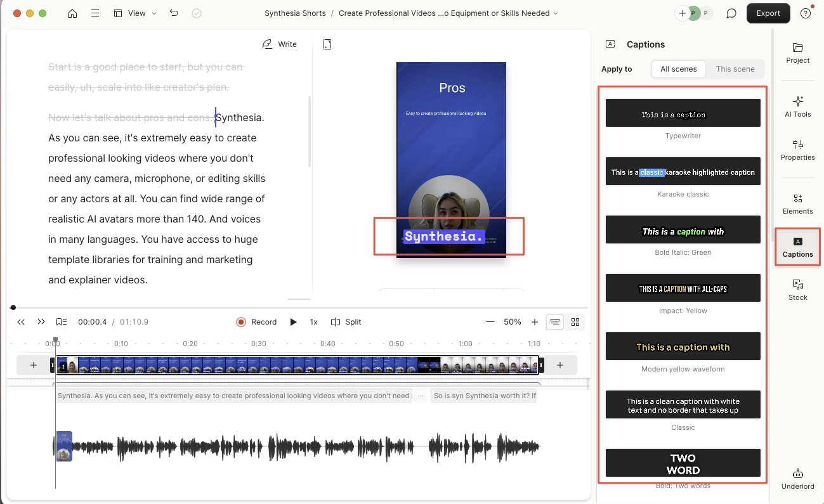Screen dimensions: 824x504
Task: Click the Write button
Action: pyautogui.click(x=280, y=44)
